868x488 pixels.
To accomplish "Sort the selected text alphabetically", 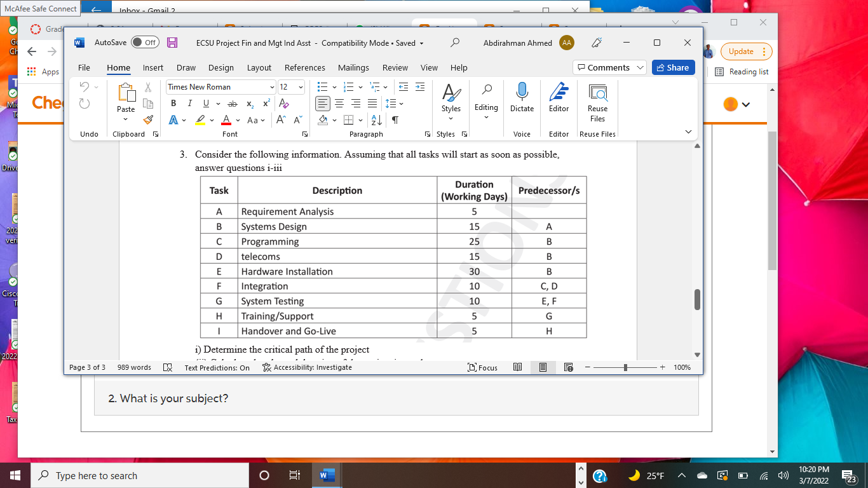I will 376,119.
